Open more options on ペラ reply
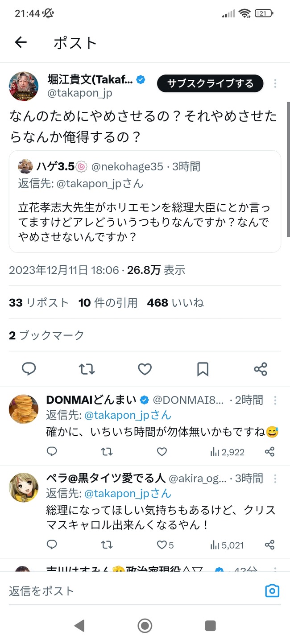 pyautogui.click(x=275, y=479)
